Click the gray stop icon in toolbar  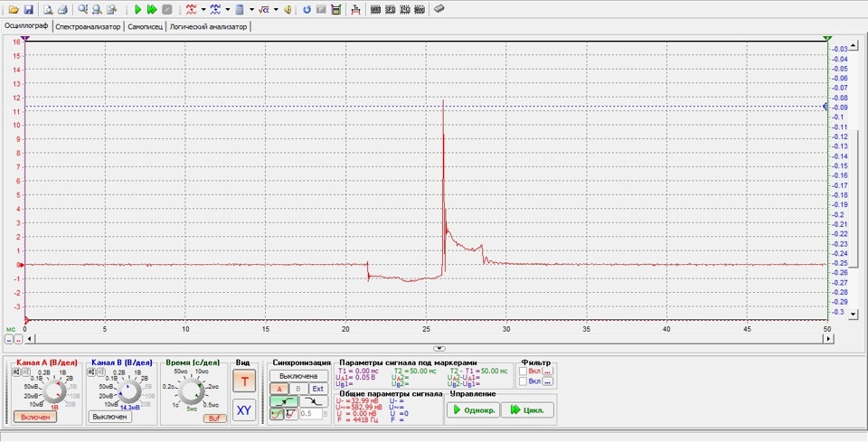coord(167,9)
